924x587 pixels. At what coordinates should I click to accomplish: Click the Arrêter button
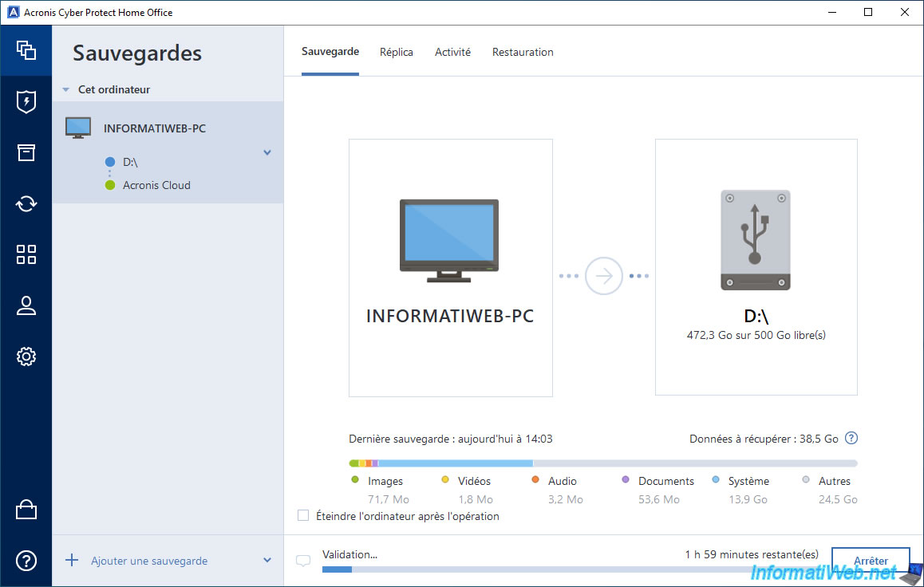click(x=871, y=560)
